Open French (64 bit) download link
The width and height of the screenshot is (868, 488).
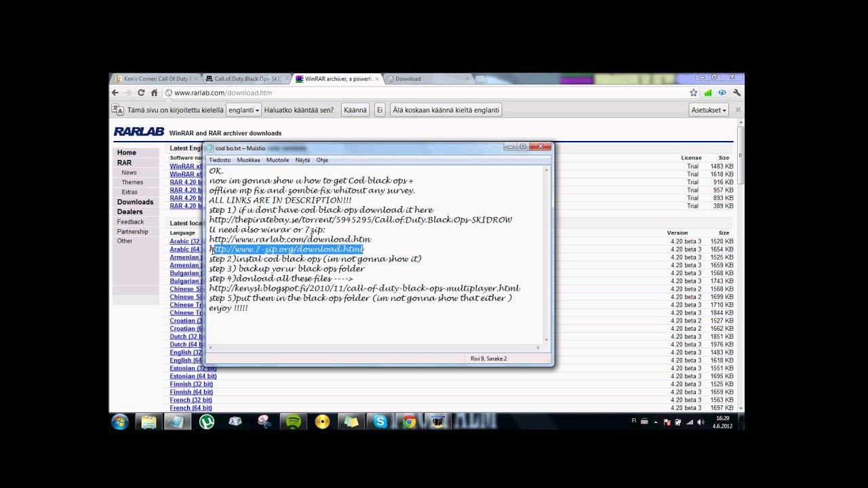[191, 408]
